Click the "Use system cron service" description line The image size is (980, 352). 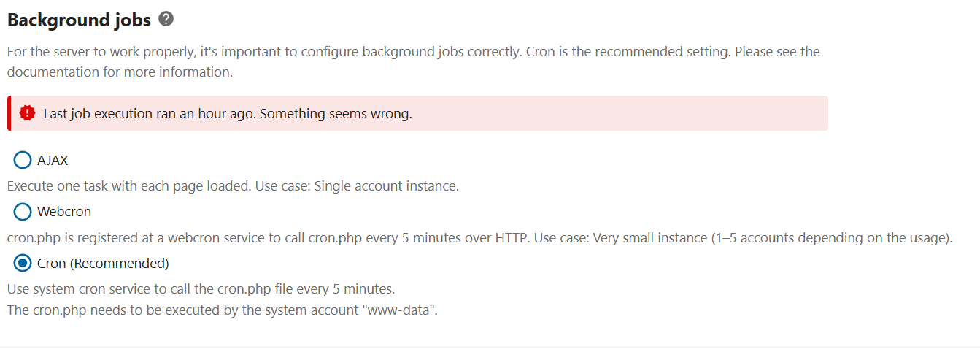(201, 289)
